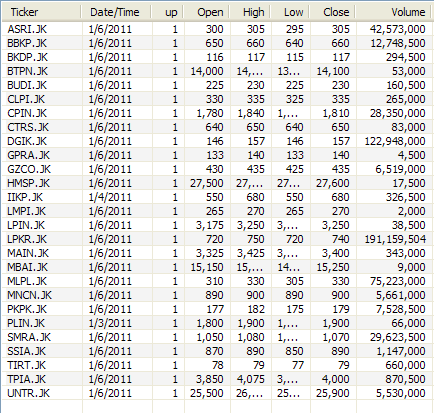The width and height of the screenshot is (434, 413).
Task: Click volume 2,000 for LMPI.JK
Action: tap(412, 211)
